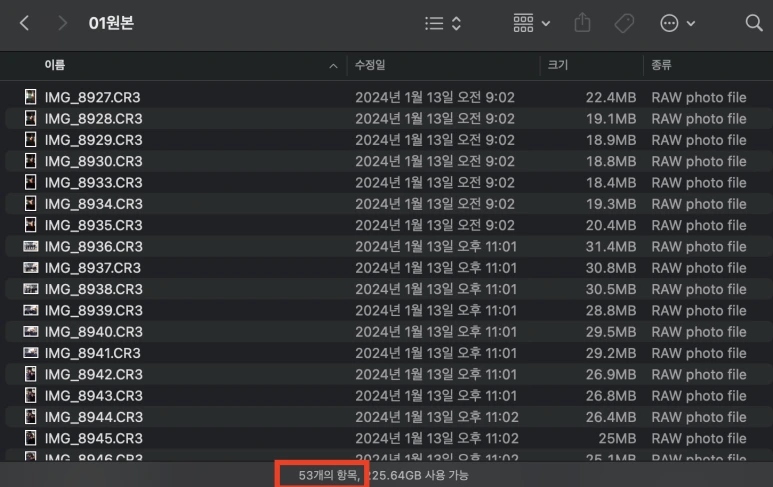The image size is (773, 487).
Task: Click thumbnail icon of IMG_8945.CR3
Action: [31, 438]
